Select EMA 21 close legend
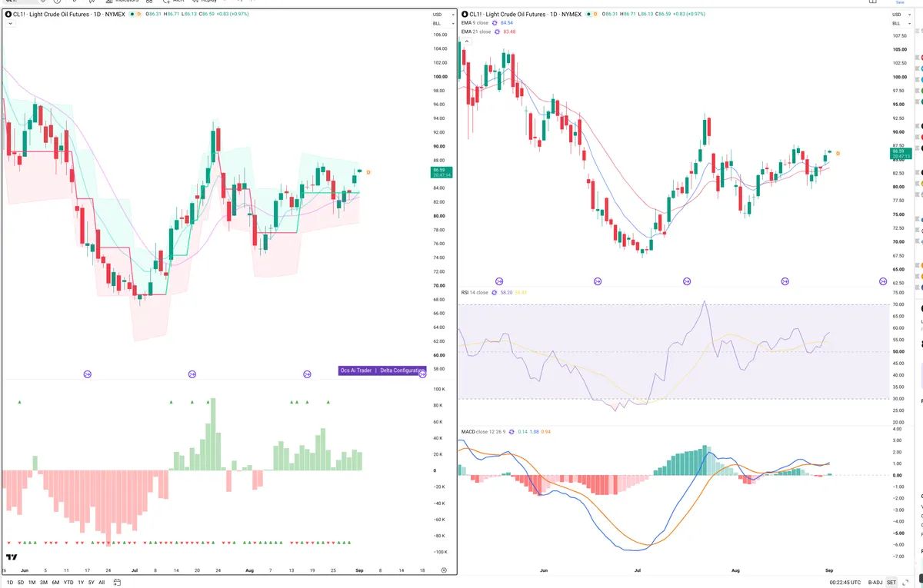 476,32
